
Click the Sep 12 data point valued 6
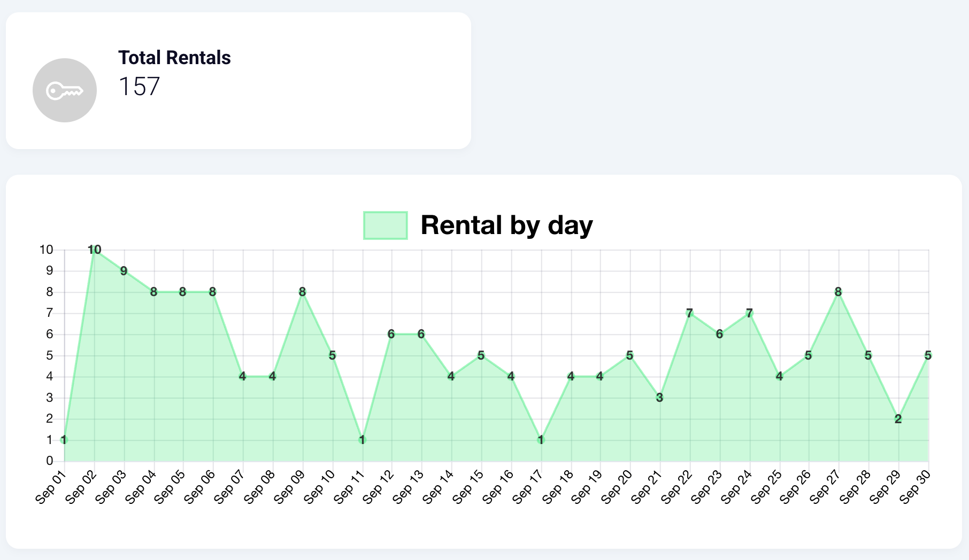pyautogui.click(x=391, y=334)
